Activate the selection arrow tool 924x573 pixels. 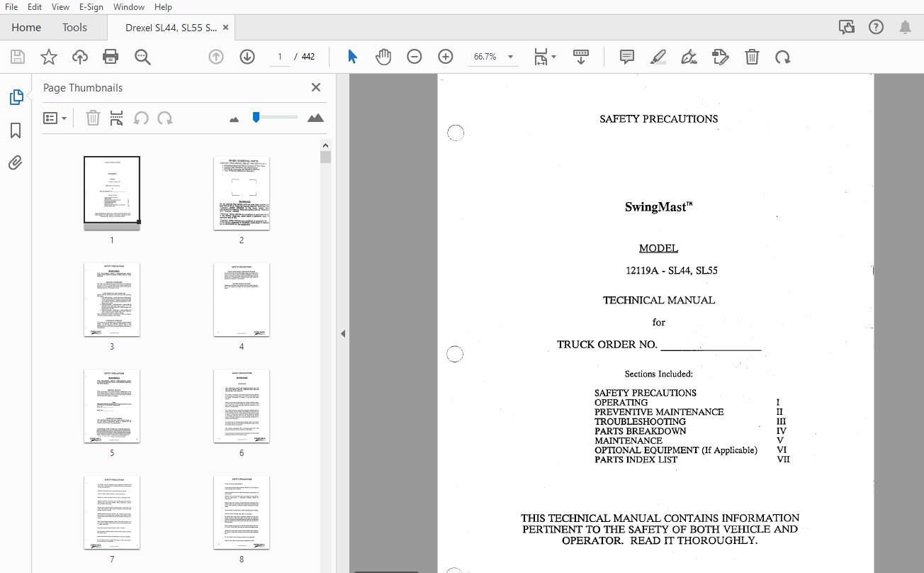click(352, 57)
